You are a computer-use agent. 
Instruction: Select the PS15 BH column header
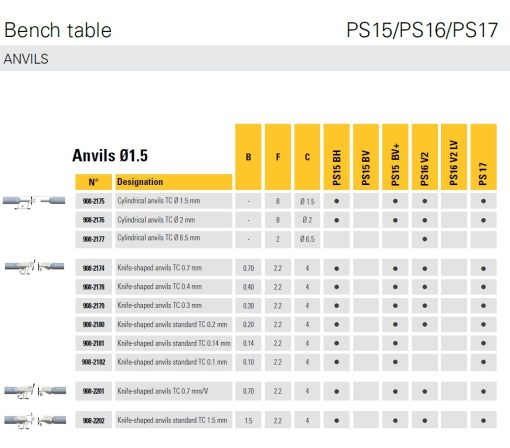pos(337,157)
